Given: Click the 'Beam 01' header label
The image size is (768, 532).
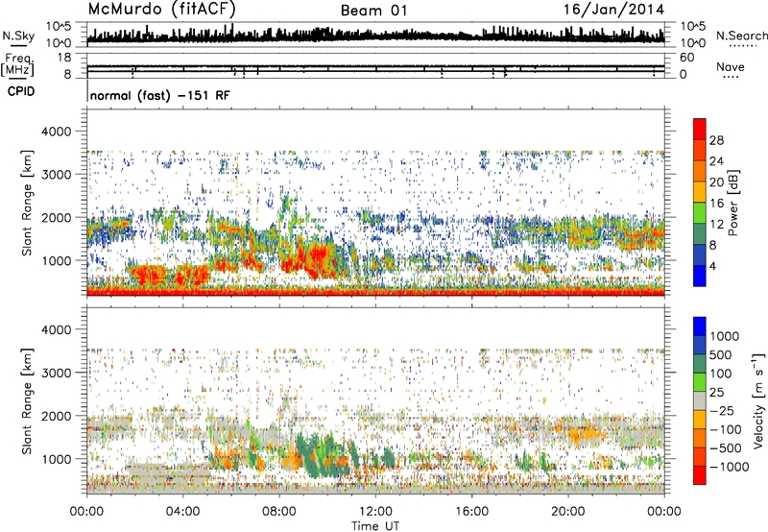Looking at the screenshot, I should coord(373,11).
